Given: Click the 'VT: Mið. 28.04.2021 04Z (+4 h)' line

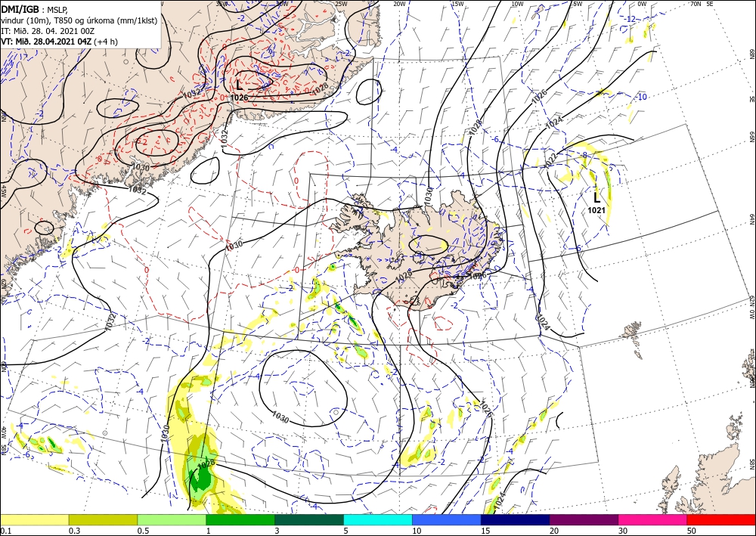Looking at the screenshot, I should point(59,42).
